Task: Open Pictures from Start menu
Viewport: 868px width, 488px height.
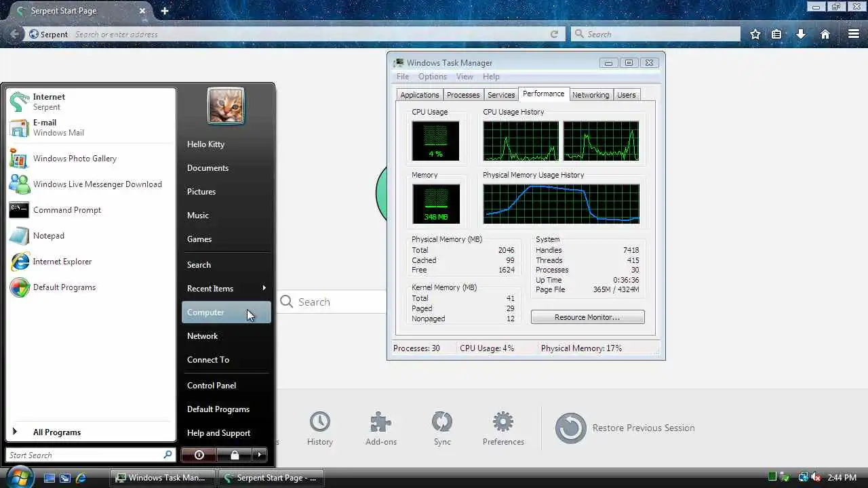Action: pyautogui.click(x=226, y=192)
